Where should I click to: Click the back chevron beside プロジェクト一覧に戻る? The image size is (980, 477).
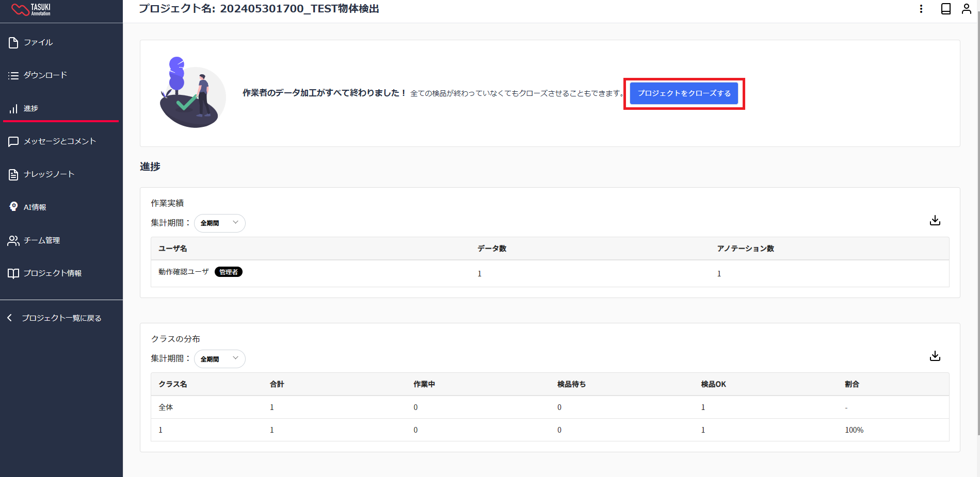(x=9, y=318)
